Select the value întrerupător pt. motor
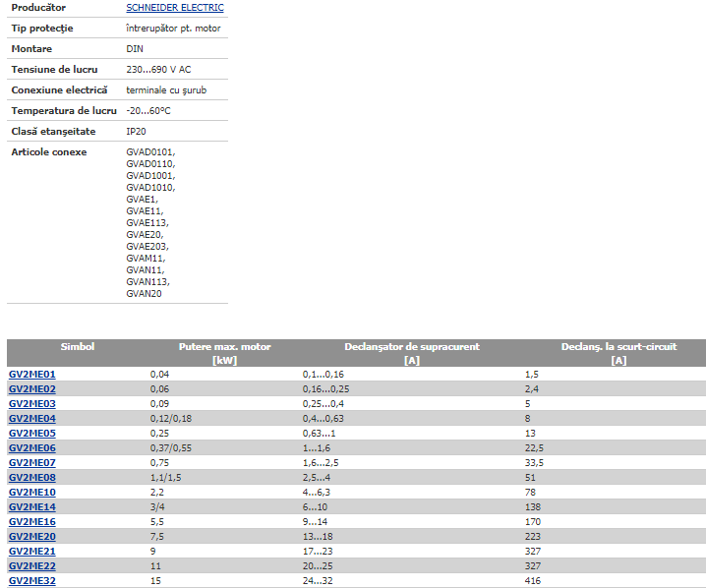Screen dimensions: 706x588 coord(173,28)
